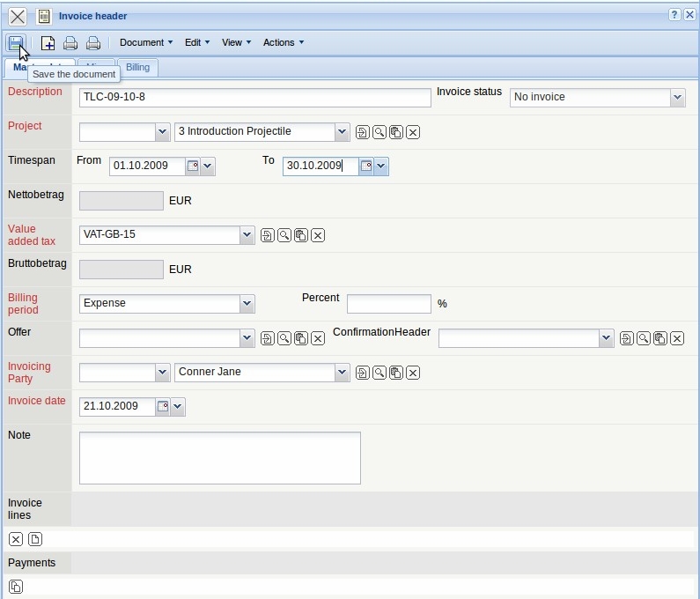Screen dimensions: 700x599
Task: Click the copy icon under Payments
Action: pos(16,587)
